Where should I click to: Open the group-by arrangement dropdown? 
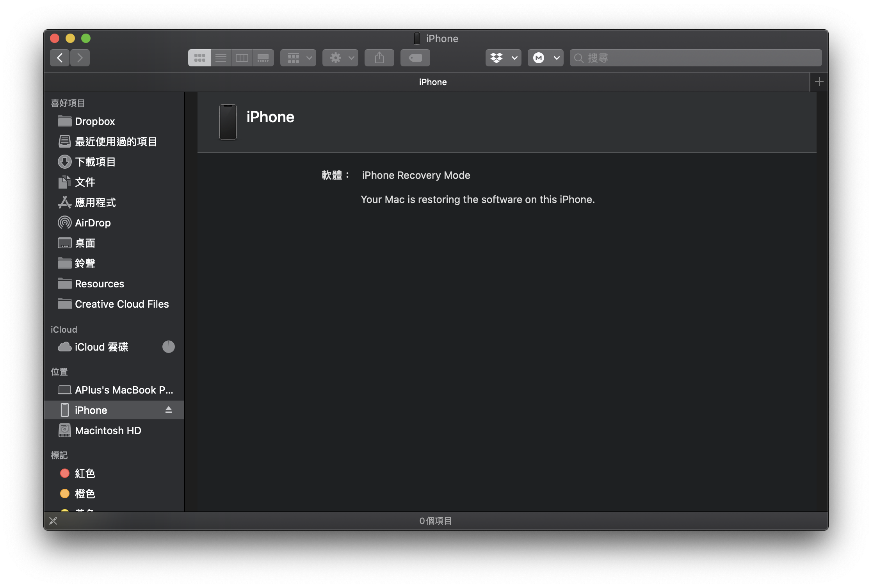298,58
